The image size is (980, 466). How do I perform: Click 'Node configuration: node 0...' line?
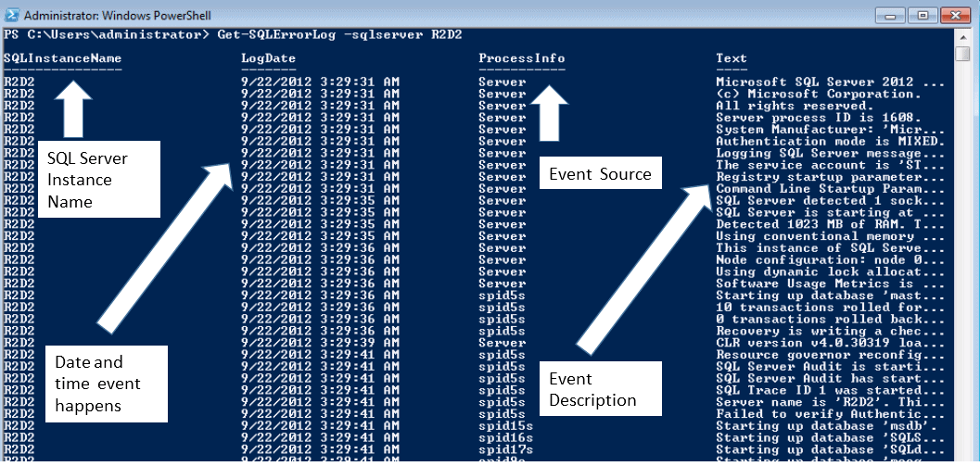pos(830,259)
